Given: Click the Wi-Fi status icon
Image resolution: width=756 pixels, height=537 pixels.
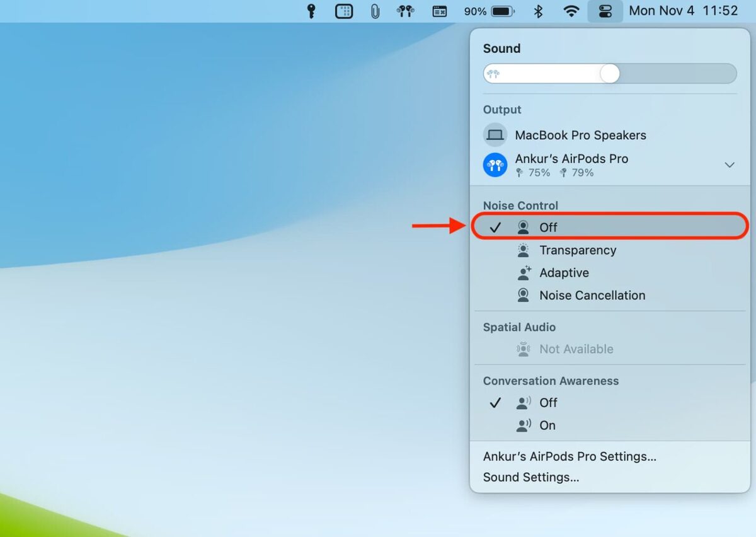Looking at the screenshot, I should [x=571, y=11].
